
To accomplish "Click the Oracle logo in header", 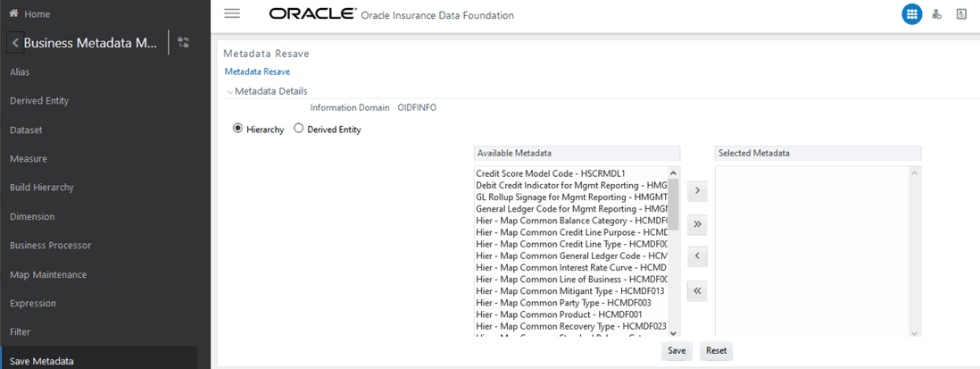I will point(312,13).
